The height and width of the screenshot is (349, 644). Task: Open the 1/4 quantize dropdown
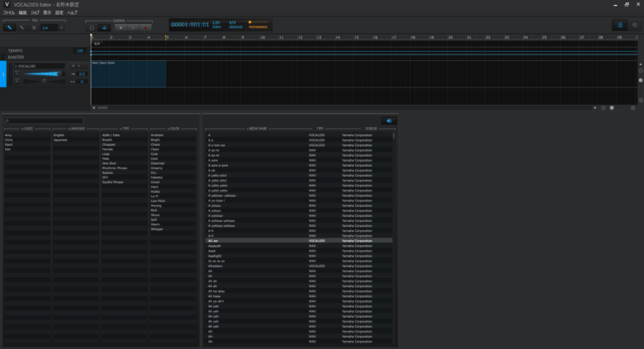tap(51, 27)
